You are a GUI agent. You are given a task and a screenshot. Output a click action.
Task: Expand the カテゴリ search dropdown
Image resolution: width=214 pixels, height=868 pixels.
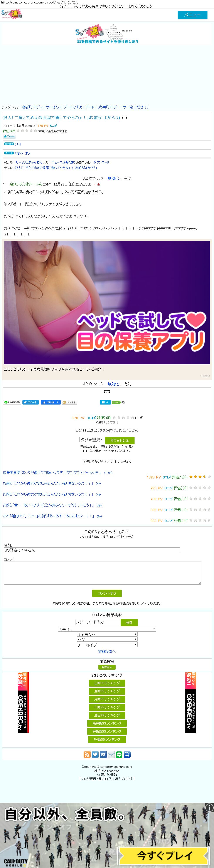tap(107, 629)
